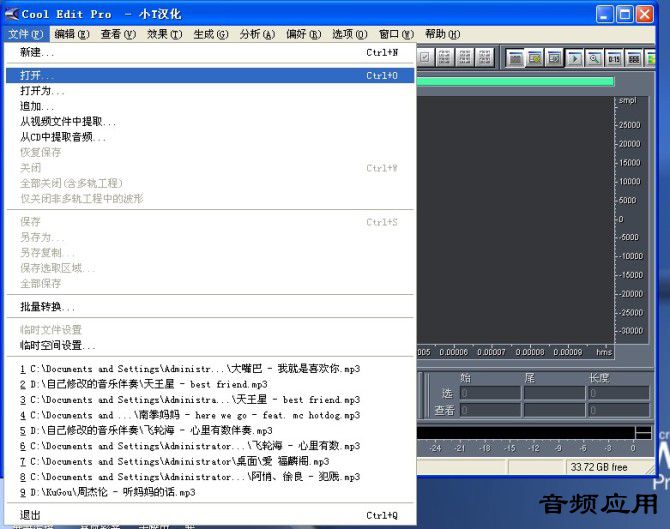Open the 查看(V) menu
670x529 pixels.
pyautogui.click(x=118, y=34)
